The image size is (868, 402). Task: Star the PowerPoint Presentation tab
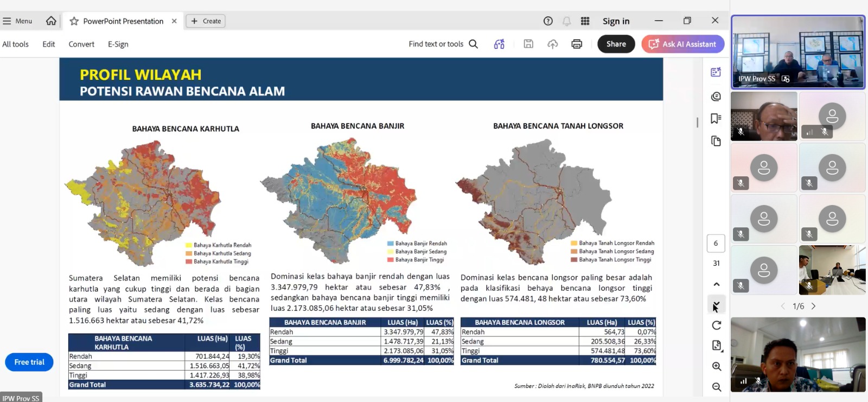74,21
